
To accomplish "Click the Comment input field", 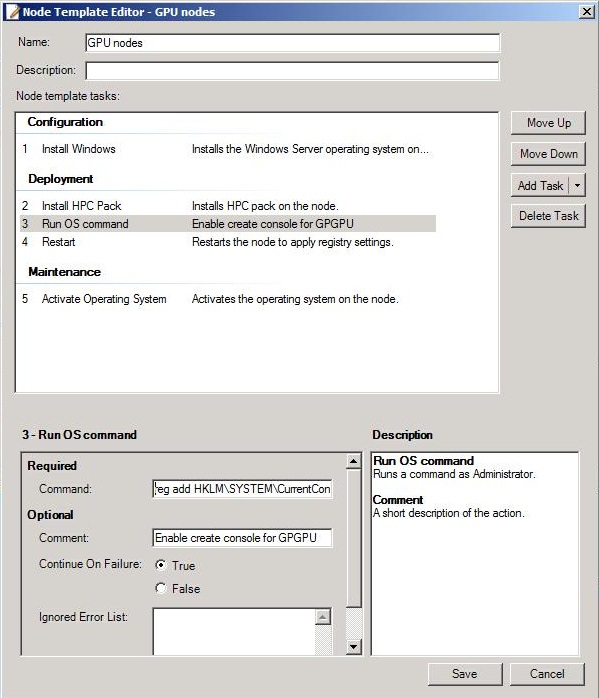I will [x=243, y=538].
